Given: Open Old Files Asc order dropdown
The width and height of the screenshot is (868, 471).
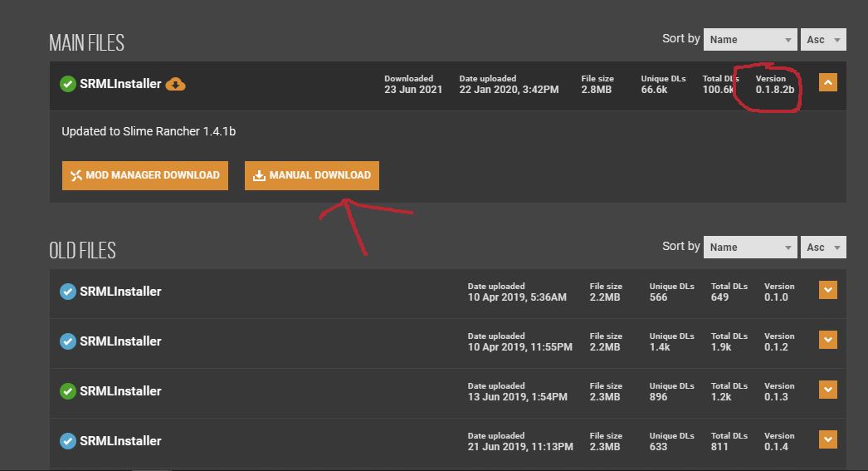Looking at the screenshot, I should (x=823, y=247).
